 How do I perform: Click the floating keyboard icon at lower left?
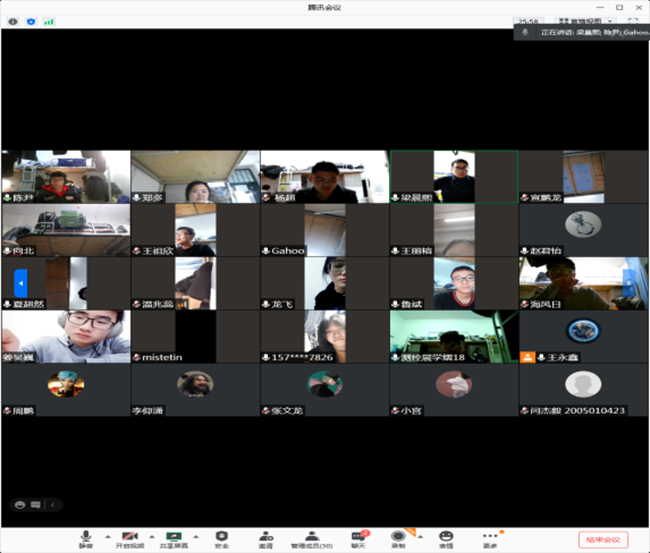coord(36,505)
